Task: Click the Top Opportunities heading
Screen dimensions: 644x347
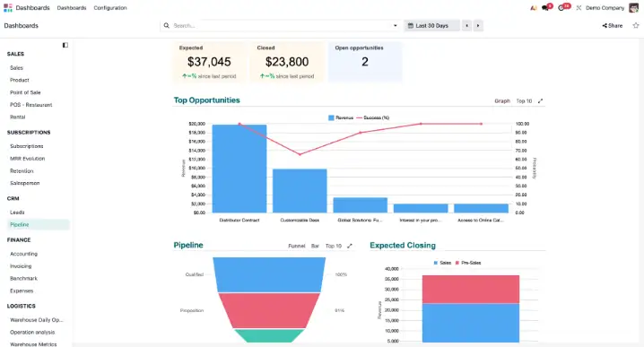Action: tap(206, 100)
